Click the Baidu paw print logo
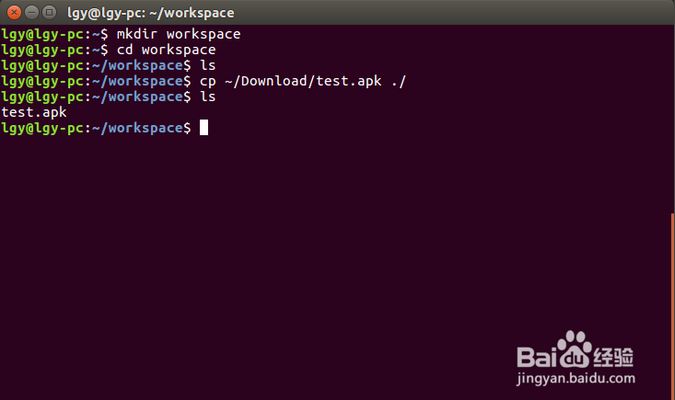675x400 pixels. click(575, 346)
